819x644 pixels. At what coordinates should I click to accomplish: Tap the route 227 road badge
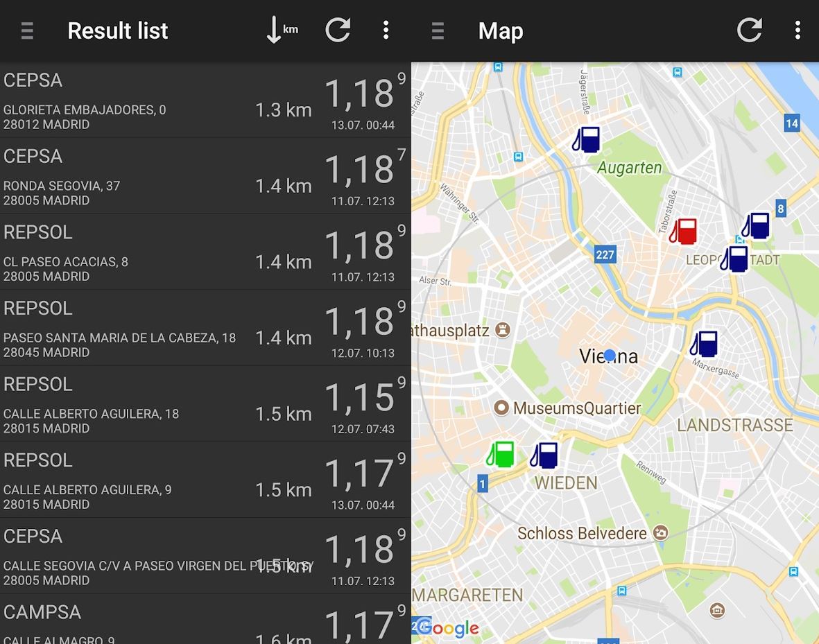pos(605,254)
